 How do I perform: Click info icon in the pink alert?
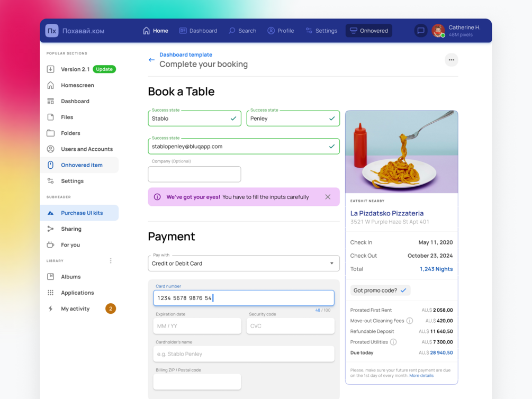157,197
